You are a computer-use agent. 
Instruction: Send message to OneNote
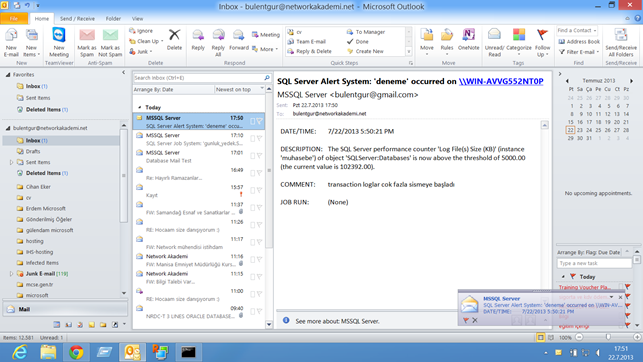pos(468,40)
